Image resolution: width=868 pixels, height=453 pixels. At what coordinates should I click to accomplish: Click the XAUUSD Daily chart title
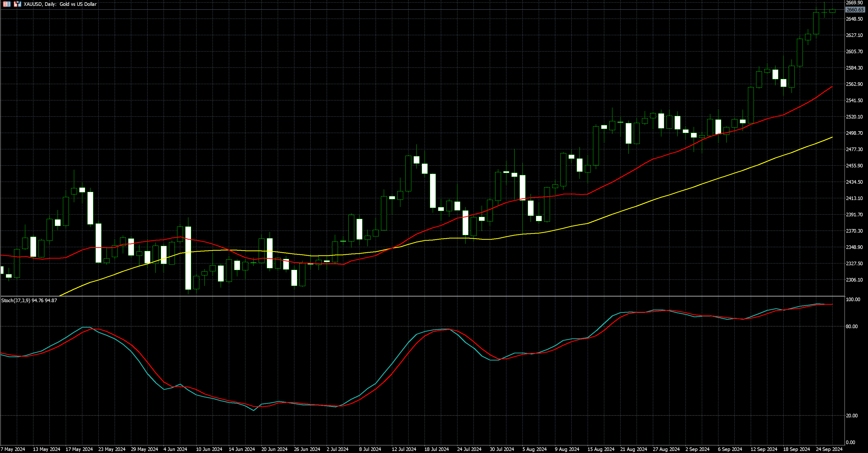[x=60, y=4]
